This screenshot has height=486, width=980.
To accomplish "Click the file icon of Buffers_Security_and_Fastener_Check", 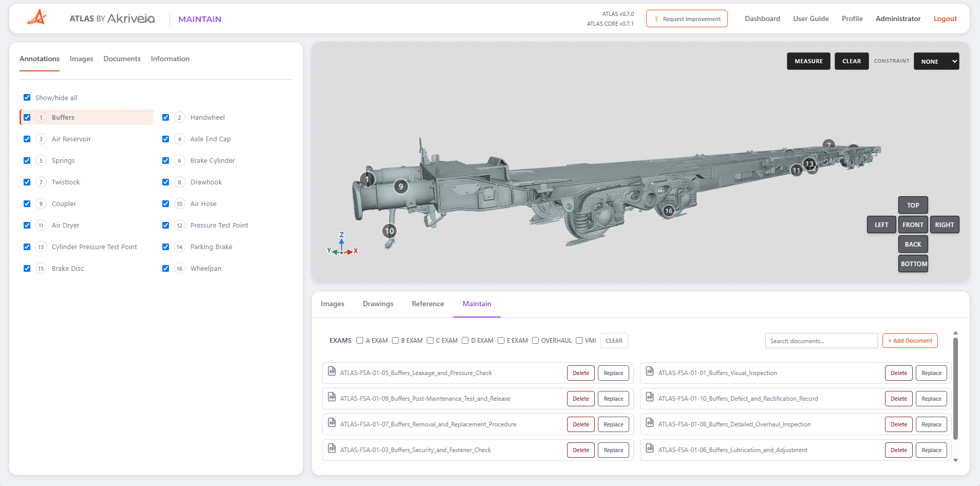I will (x=332, y=448).
